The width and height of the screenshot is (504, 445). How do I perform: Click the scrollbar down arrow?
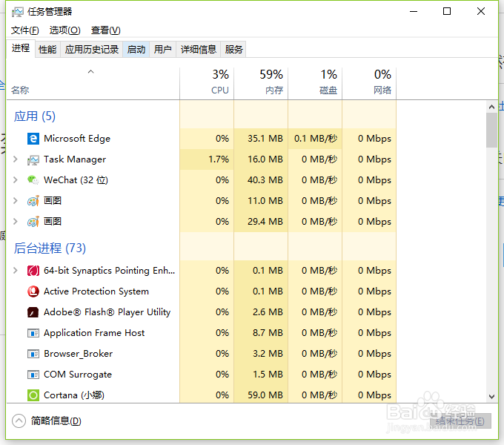point(491,397)
